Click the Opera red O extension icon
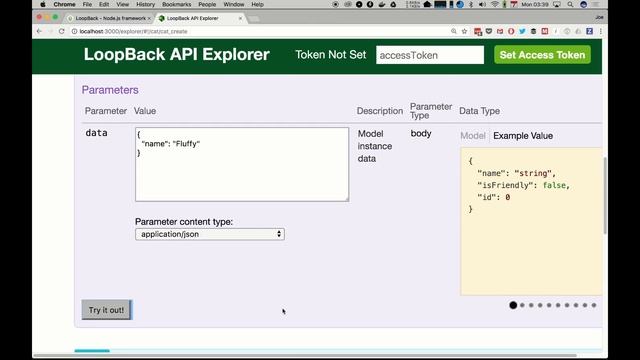This screenshot has width=640, height=360. coord(511,31)
